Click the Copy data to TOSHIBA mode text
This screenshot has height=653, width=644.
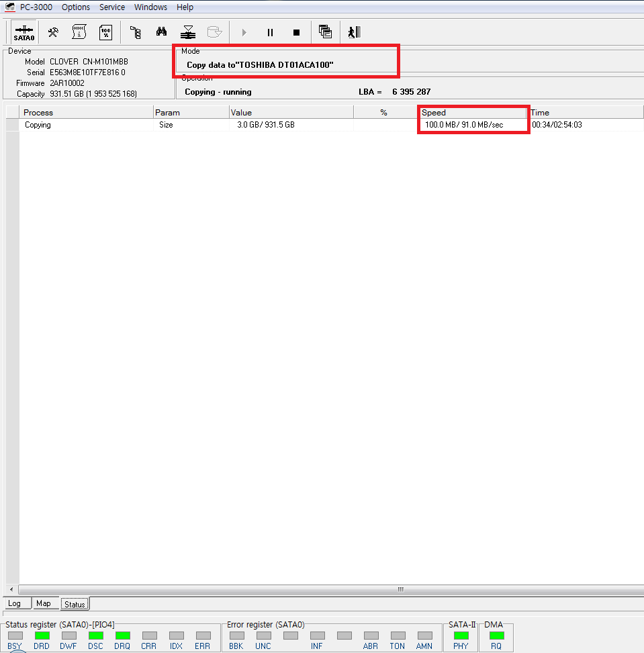tap(260, 65)
